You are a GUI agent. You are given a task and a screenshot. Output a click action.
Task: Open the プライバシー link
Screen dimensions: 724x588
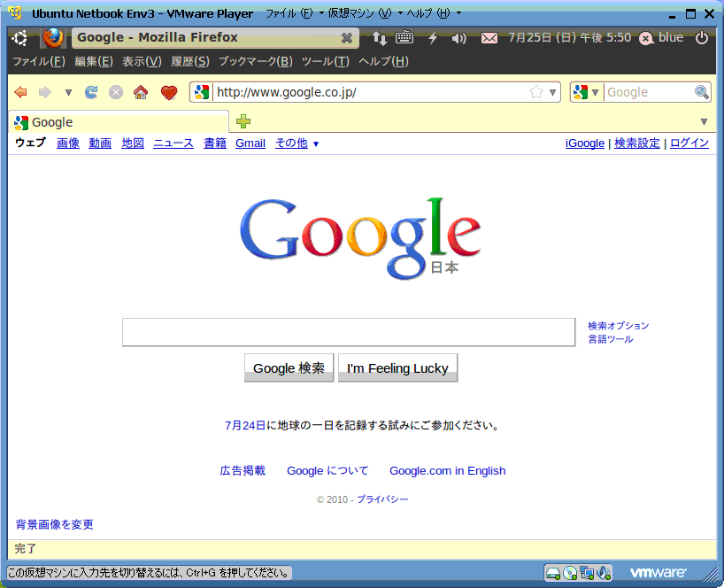point(382,499)
